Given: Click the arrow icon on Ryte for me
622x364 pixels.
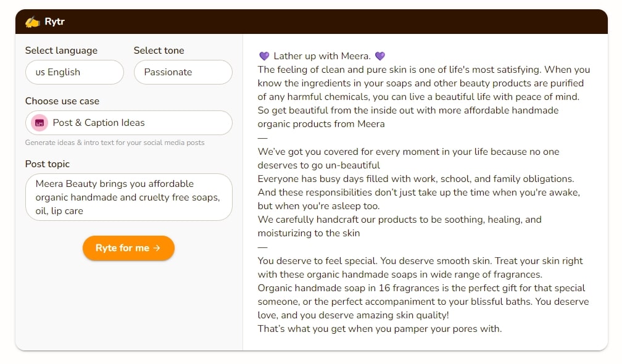Looking at the screenshot, I should tap(157, 248).
